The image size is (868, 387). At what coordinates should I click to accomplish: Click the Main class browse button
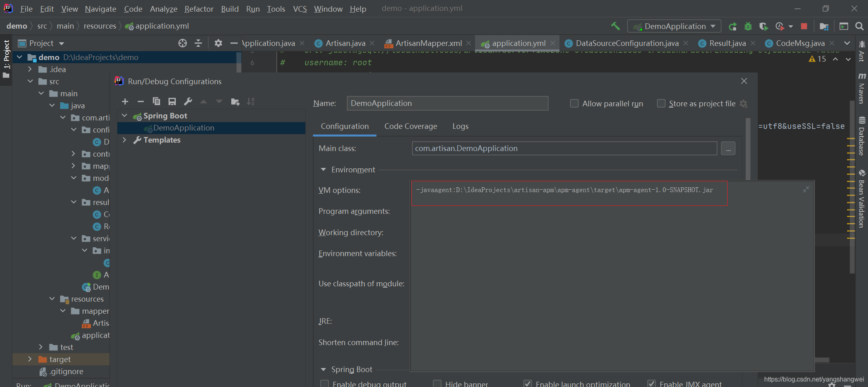(728, 148)
